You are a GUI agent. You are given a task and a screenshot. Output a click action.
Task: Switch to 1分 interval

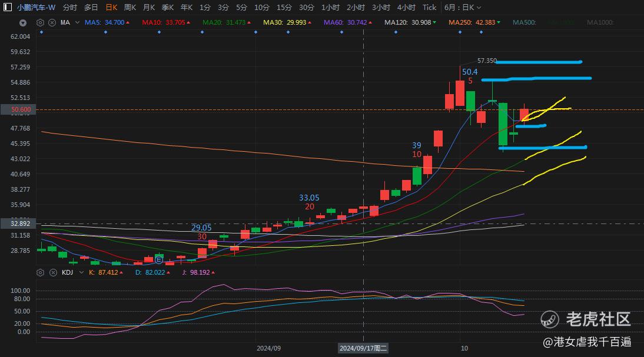point(205,8)
